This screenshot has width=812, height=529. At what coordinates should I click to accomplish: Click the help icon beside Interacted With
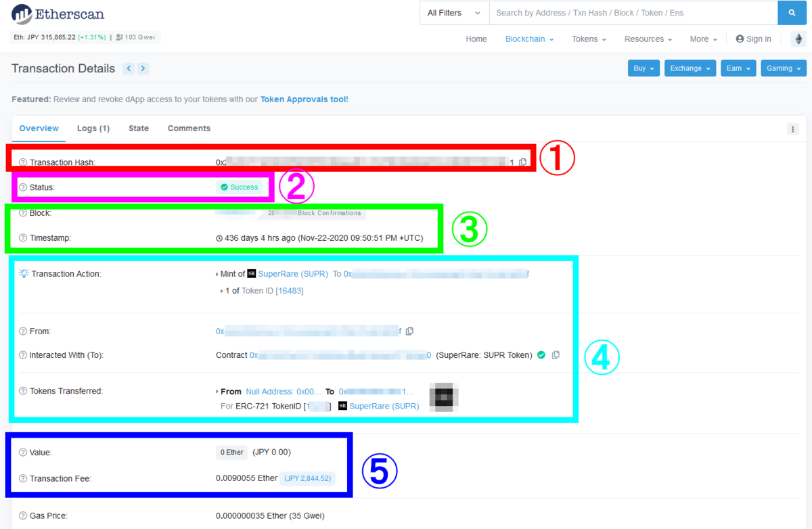click(x=23, y=355)
